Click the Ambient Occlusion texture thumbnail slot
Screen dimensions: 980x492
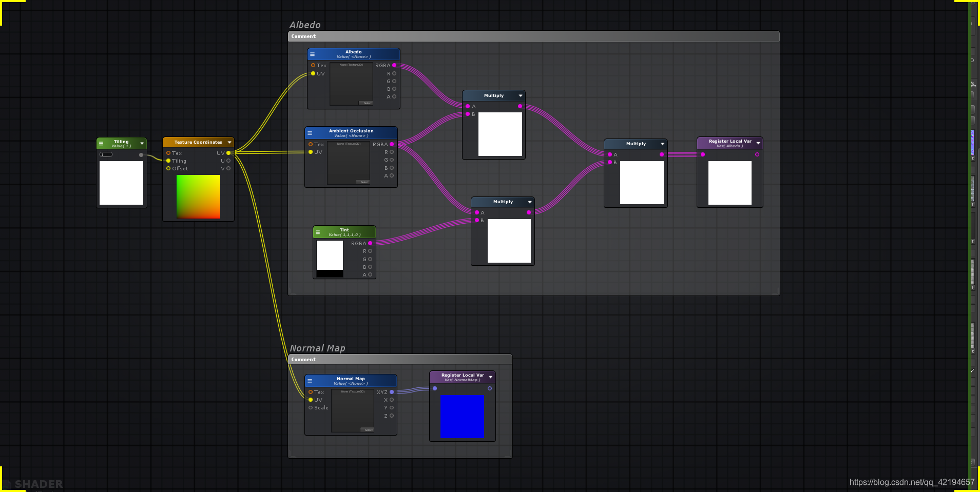tap(349, 163)
